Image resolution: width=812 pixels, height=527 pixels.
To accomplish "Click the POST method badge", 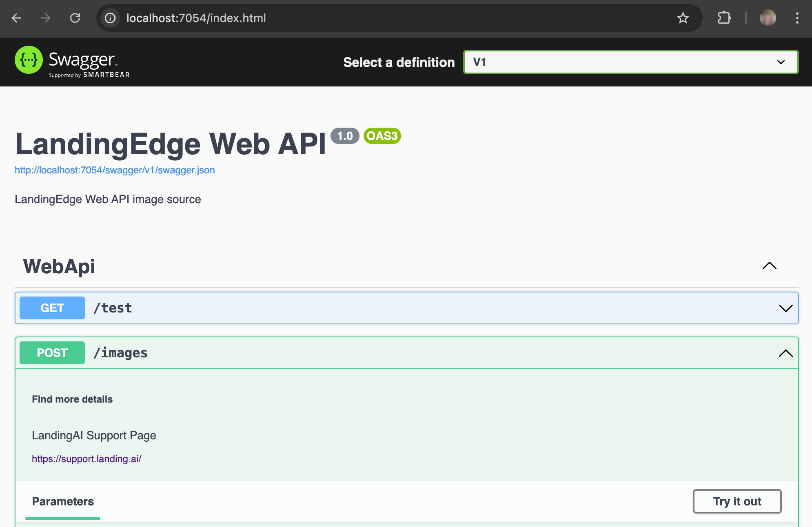I will click(52, 353).
